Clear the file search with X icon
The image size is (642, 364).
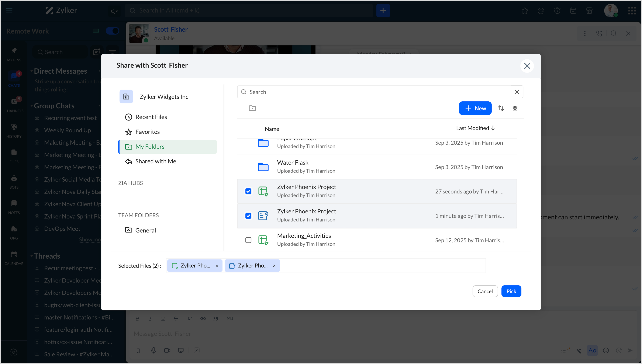click(517, 92)
